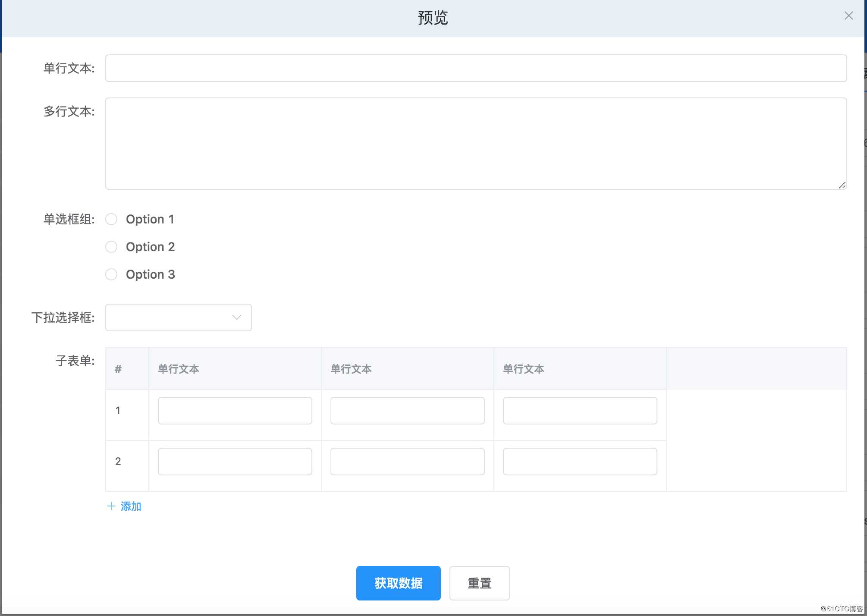Click the 子表单 label
867x616 pixels.
pos(75,361)
